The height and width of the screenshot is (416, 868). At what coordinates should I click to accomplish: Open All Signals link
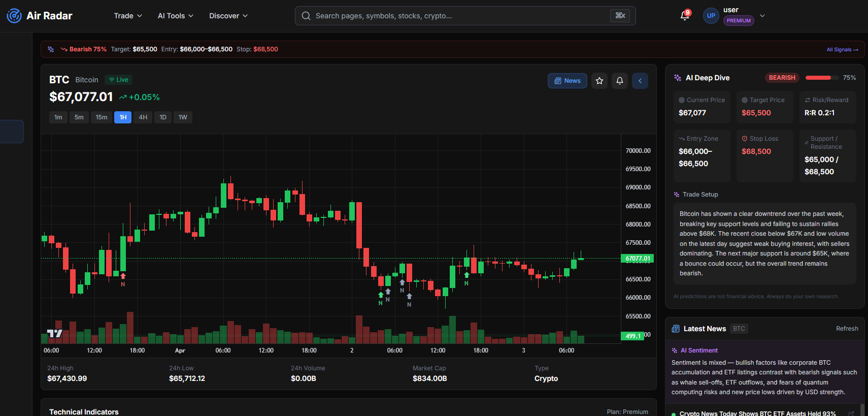[x=842, y=49]
